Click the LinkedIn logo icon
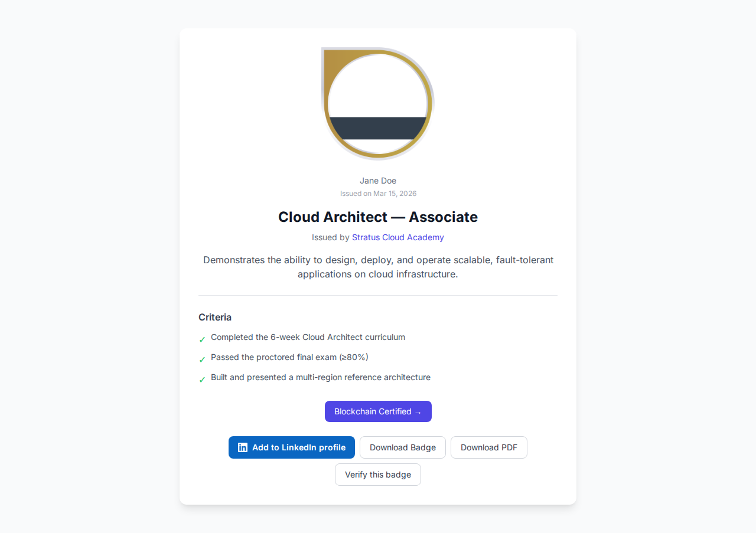 click(x=243, y=447)
